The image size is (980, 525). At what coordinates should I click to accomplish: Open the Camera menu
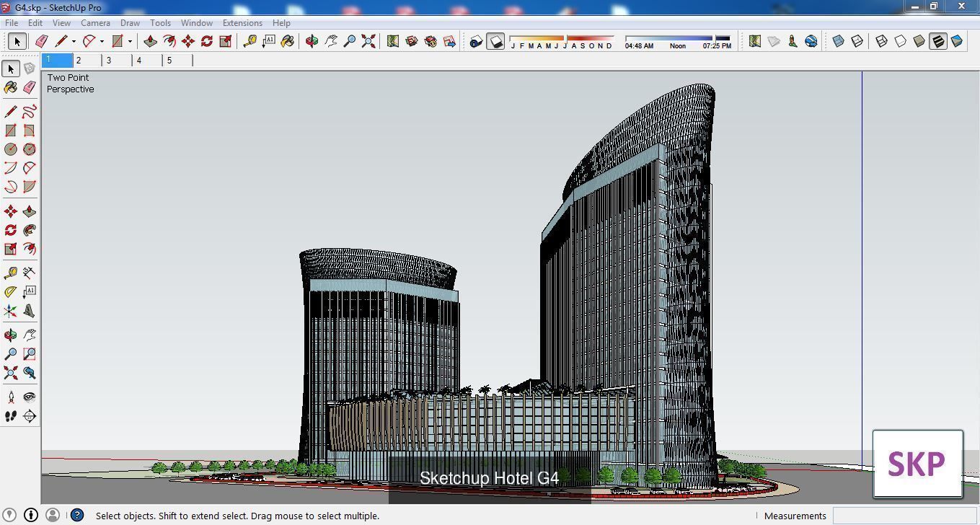pyautogui.click(x=95, y=22)
